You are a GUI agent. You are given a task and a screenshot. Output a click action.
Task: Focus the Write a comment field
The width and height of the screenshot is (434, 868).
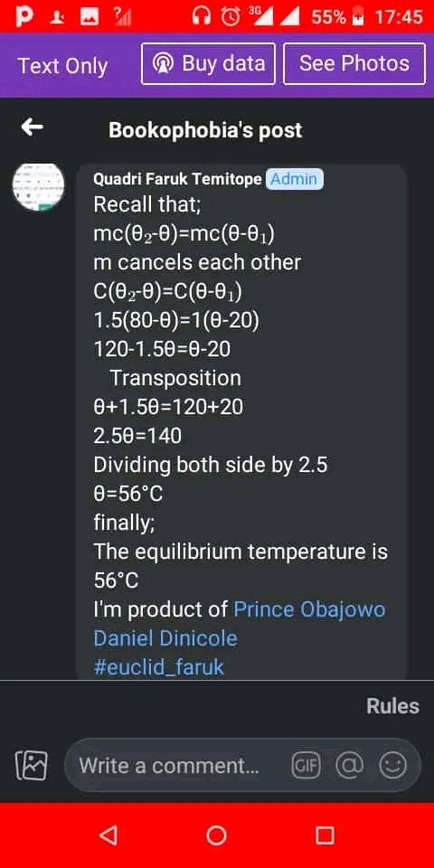click(242, 766)
